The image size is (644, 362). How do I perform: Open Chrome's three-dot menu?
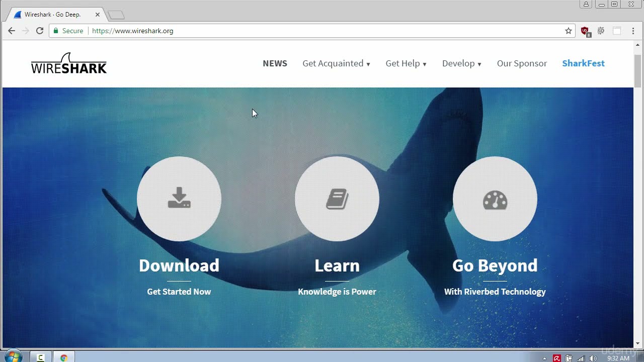click(633, 31)
